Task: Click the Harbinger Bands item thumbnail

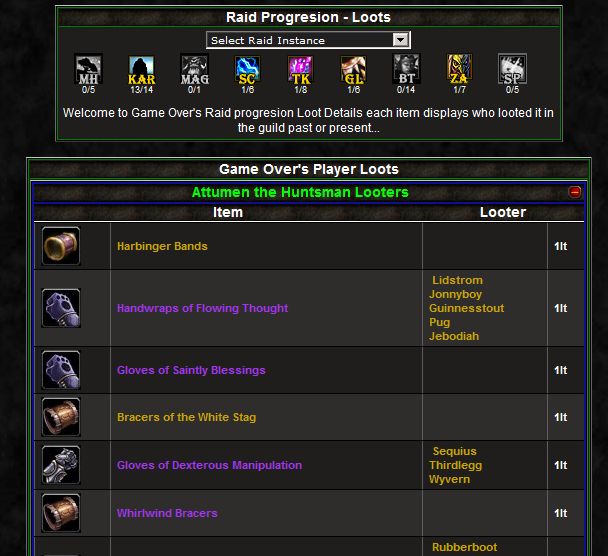Action: click(x=61, y=246)
